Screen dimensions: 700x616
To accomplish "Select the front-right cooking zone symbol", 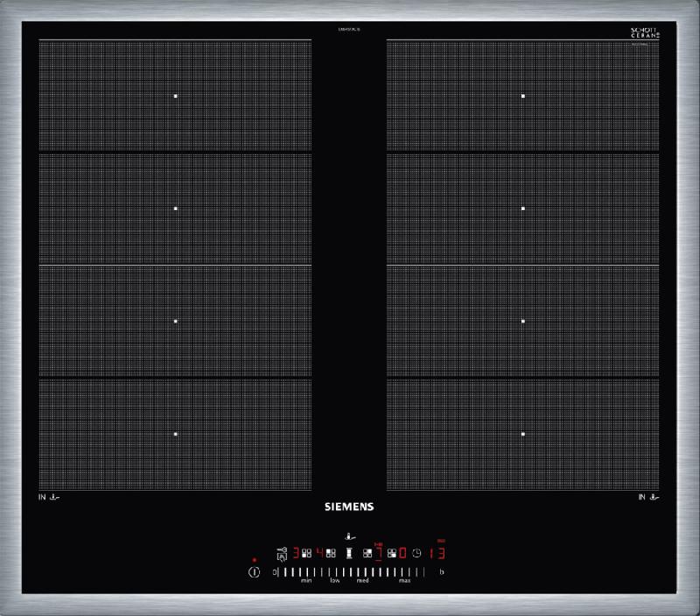I will tap(392, 553).
